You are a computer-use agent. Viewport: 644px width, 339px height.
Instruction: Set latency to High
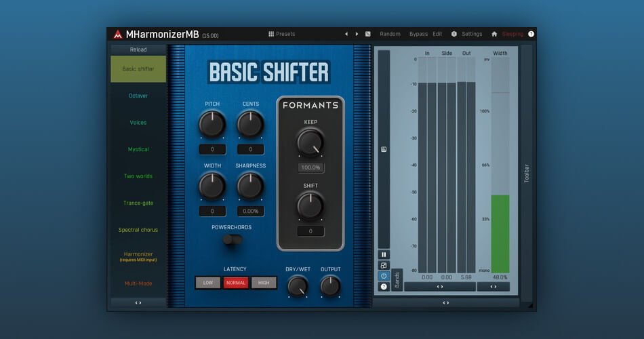pos(264,283)
